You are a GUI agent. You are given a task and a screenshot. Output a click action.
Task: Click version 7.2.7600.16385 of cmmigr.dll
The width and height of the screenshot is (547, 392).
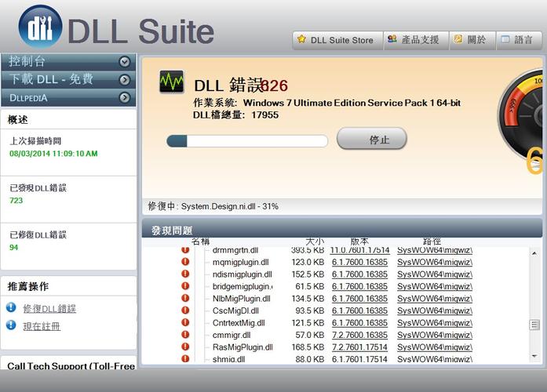pos(359,336)
